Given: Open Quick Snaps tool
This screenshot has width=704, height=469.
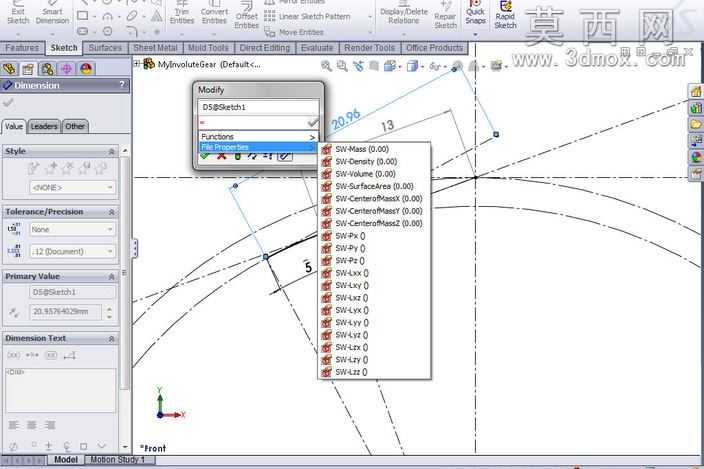Looking at the screenshot, I should click(x=475, y=14).
